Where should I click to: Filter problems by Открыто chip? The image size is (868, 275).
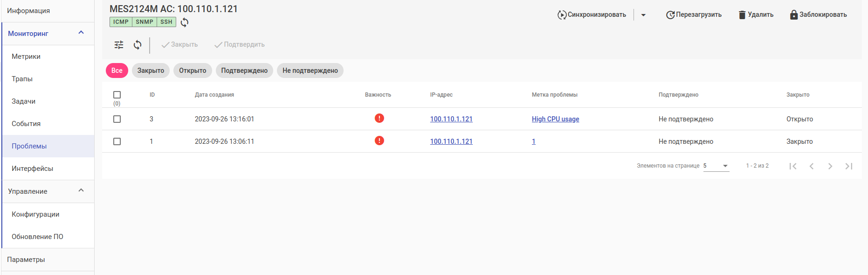point(193,71)
